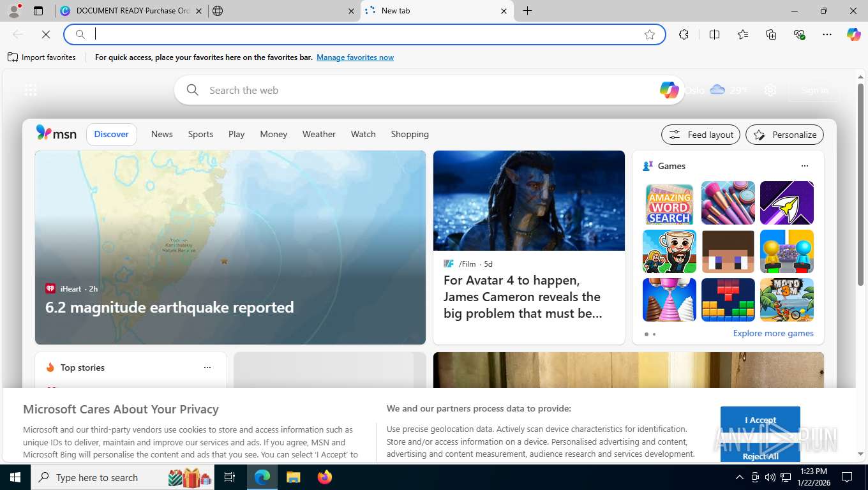This screenshot has width=868, height=490.
Task: Show hidden system tray icons
Action: [739, 477]
